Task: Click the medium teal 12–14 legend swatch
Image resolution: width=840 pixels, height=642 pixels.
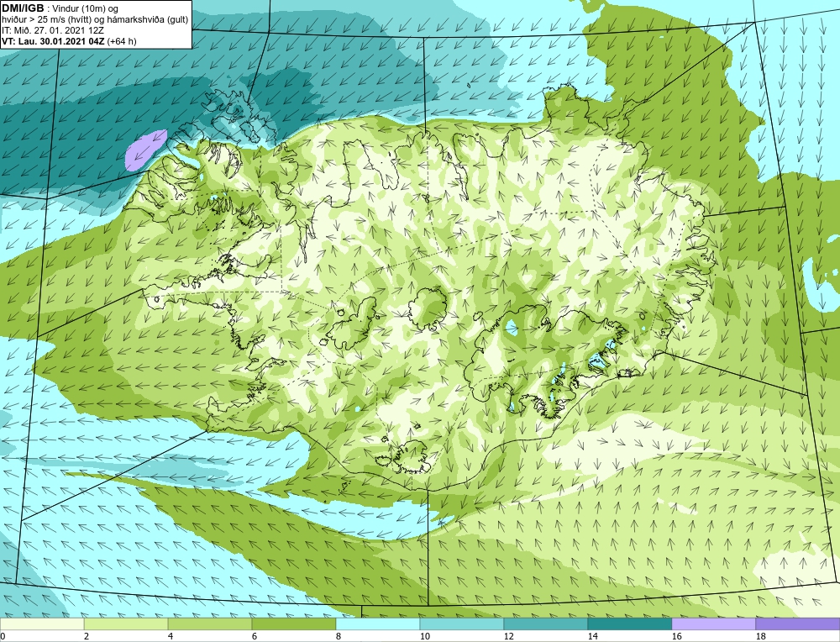Action: pyautogui.click(x=545, y=624)
